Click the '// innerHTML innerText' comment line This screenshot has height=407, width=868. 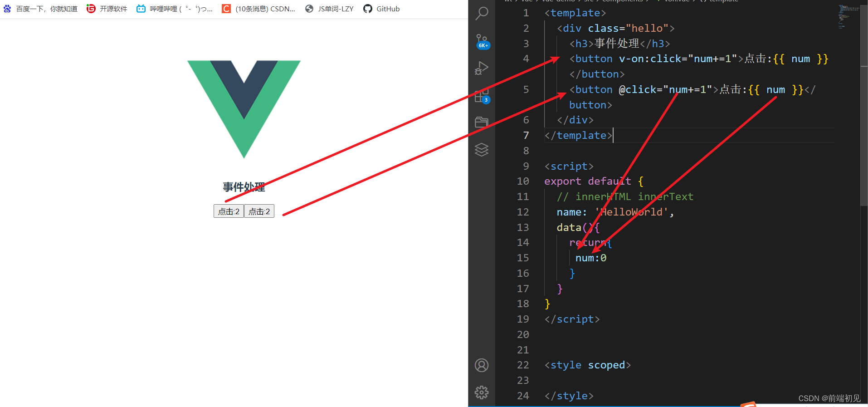(x=625, y=197)
